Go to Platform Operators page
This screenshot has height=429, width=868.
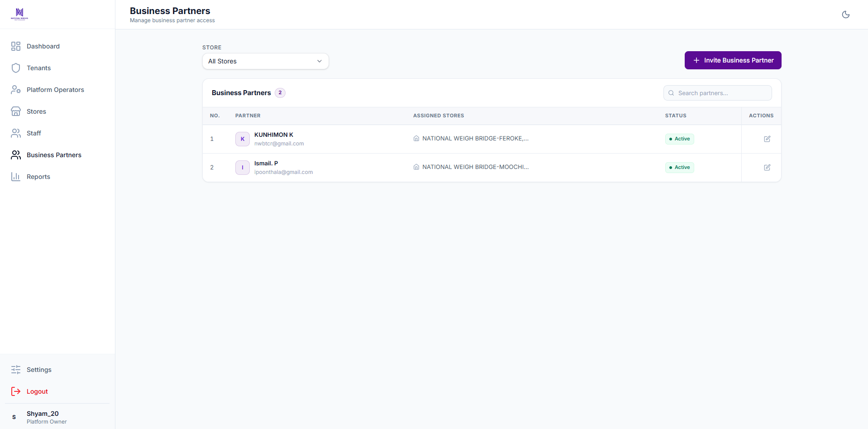click(57, 90)
